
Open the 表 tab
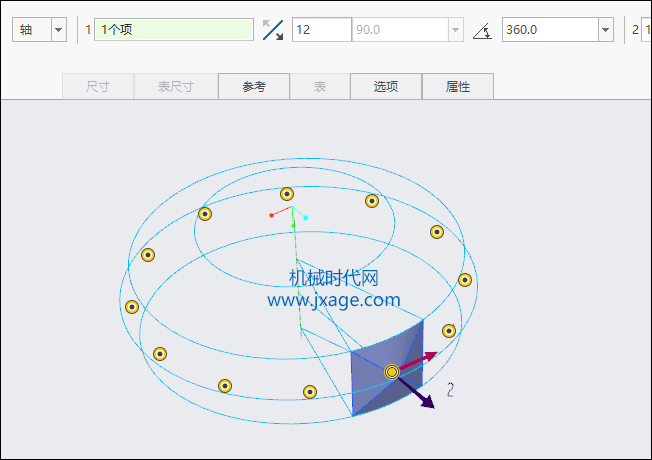[x=320, y=87]
